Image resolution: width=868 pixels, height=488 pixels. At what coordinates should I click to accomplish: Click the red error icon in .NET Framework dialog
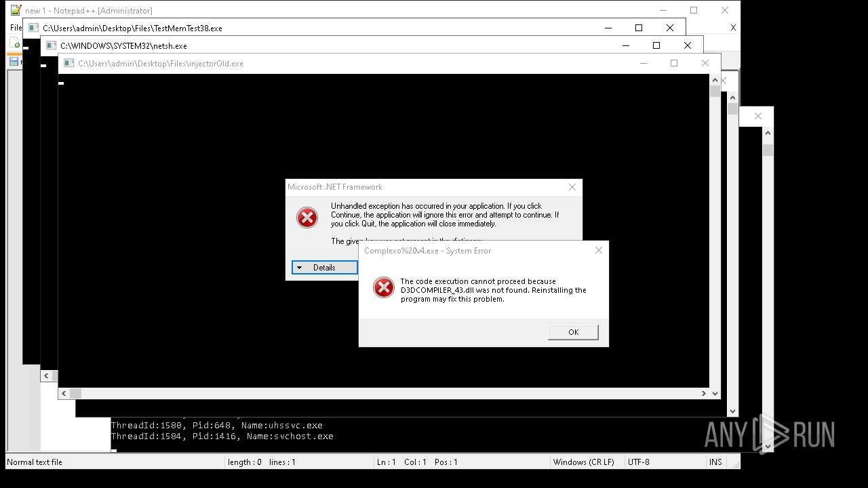pos(307,217)
